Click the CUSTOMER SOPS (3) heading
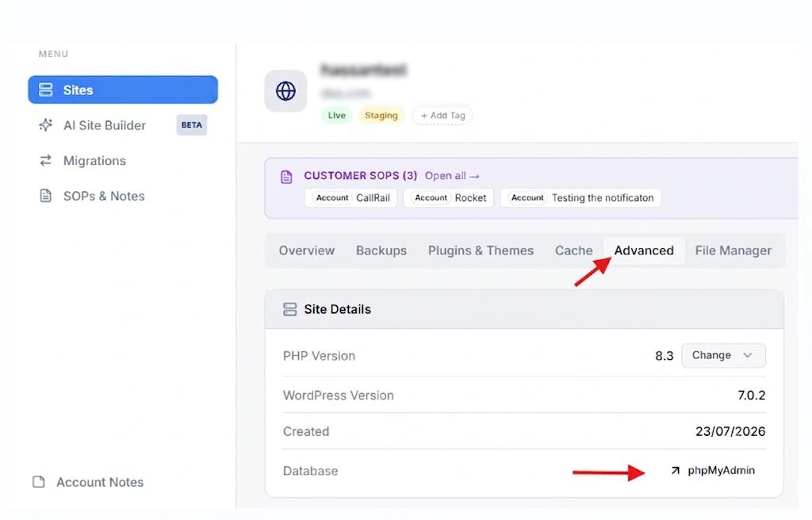This screenshot has width=812, height=520. [361, 175]
